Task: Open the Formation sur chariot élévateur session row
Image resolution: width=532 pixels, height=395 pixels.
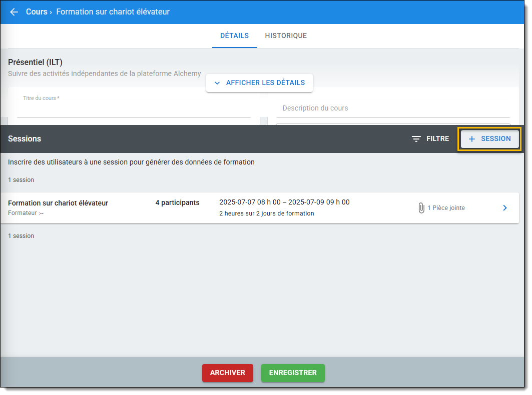Action: (58, 203)
